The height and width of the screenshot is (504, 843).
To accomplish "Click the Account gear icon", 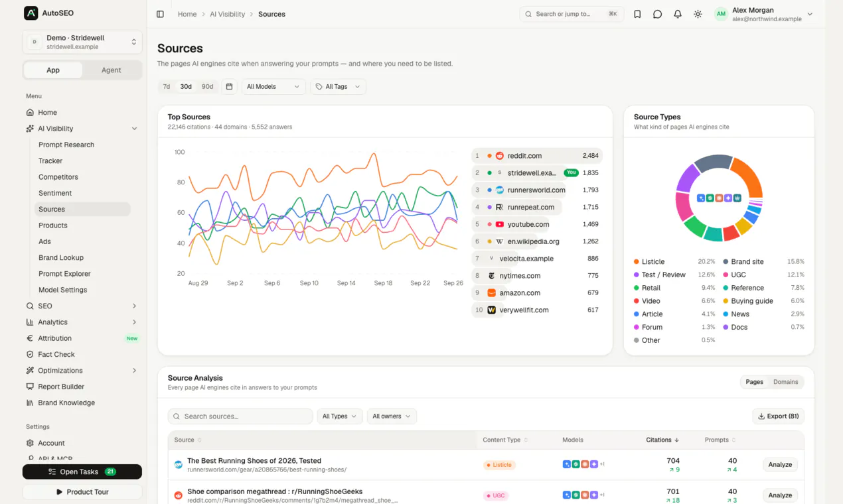I will pos(30,443).
